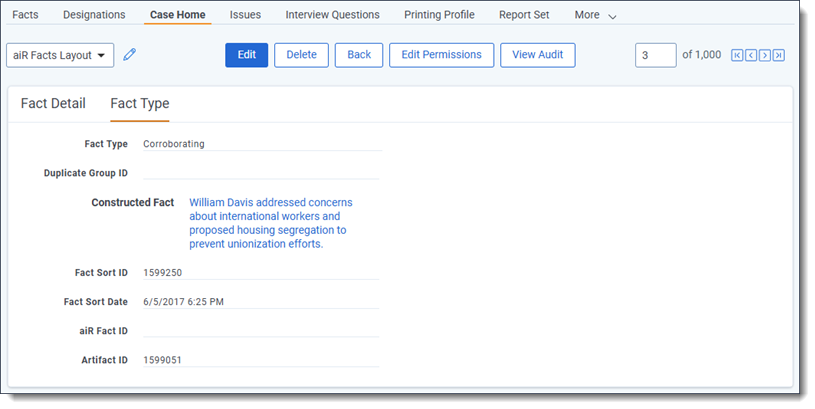This screenshot has width=815, height=409.
Task: Expand the More tabs menu
Action: pyautogui.click(x=595, y=15)
